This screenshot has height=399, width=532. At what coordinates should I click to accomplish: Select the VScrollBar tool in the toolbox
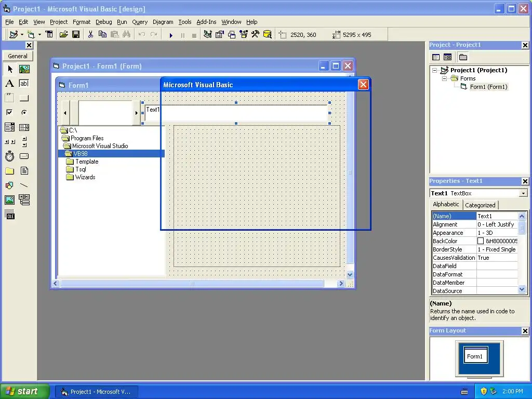[24, 142]
